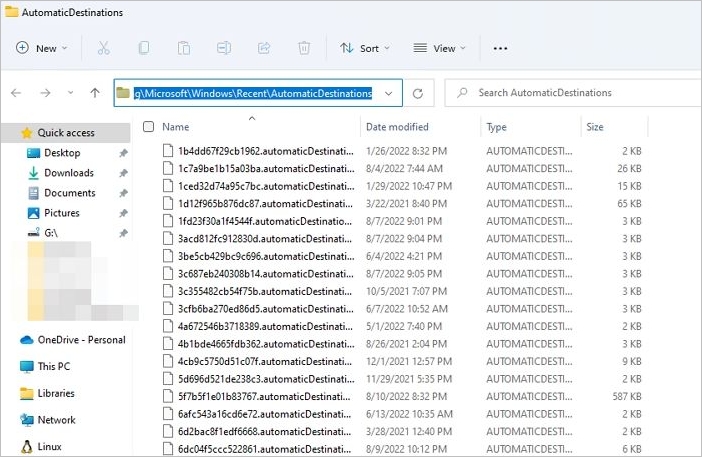The image size is (702, 457).
Task: Expand the View layout dropdown
Action: coord(441,48)
